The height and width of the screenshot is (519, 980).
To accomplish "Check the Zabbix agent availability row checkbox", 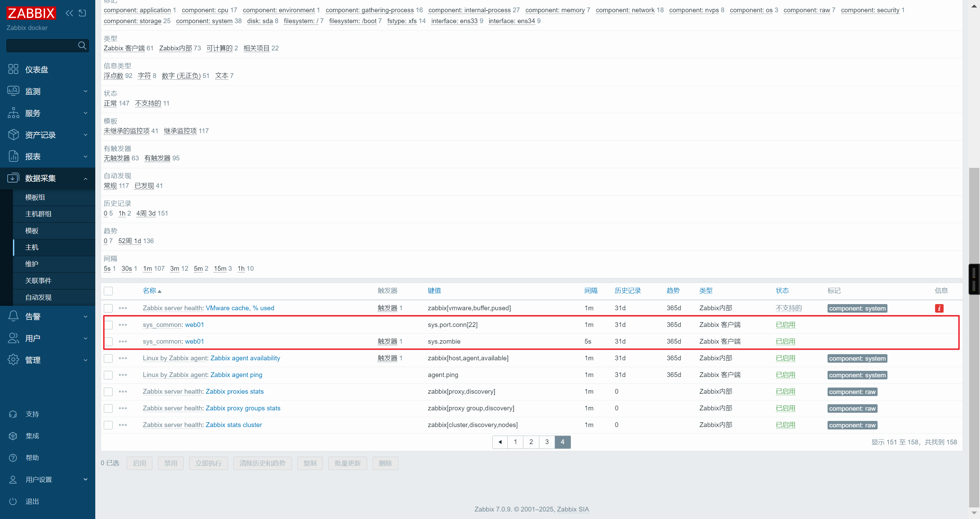I will [x=108, y=358].
